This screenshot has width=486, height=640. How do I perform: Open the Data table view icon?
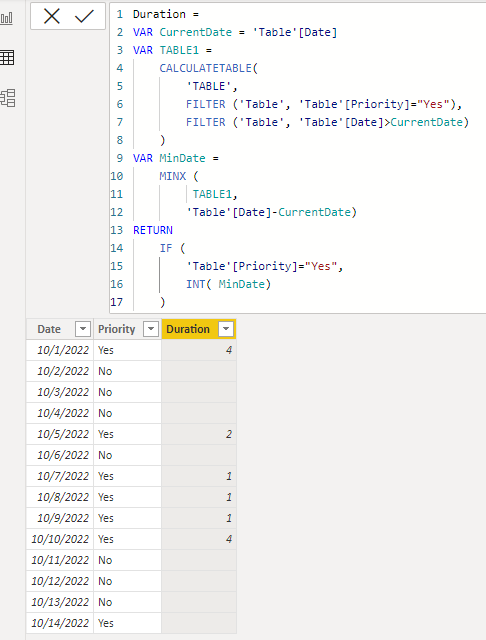pos(7,58)
